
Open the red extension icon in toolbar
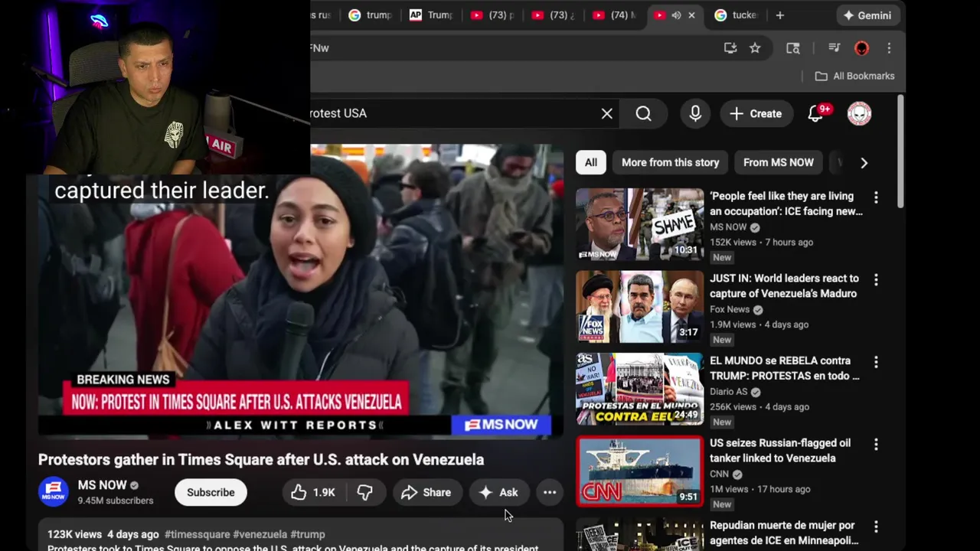(861, 48)
